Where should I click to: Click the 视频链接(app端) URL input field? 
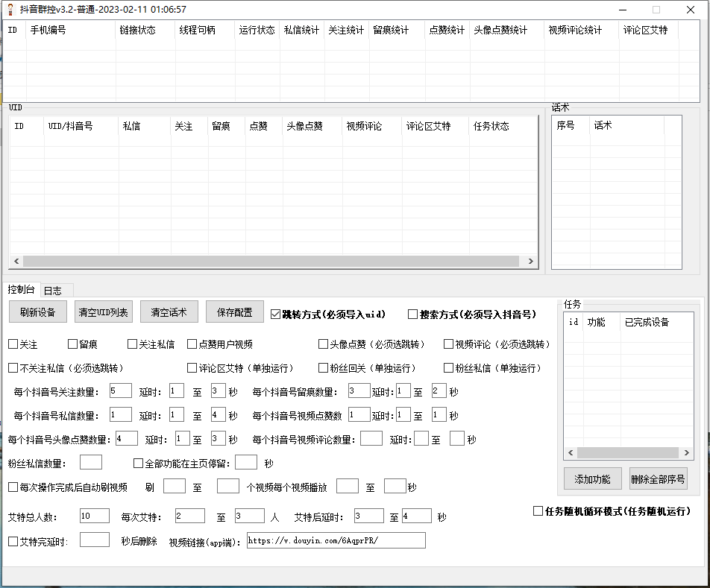pyautogui.click(x=335, y=540)
